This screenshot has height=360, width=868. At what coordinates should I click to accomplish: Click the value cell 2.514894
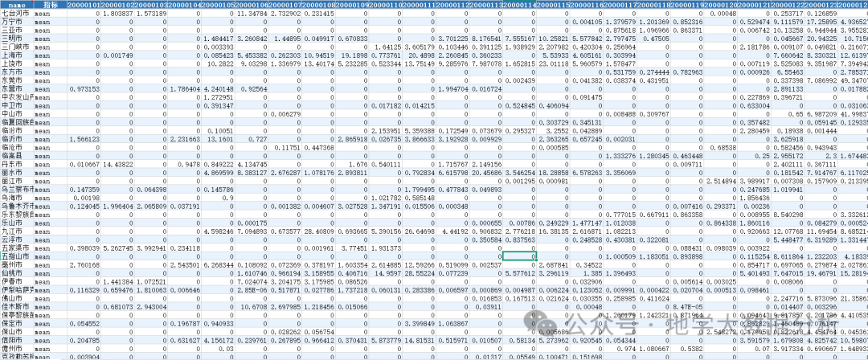pos(720,181)
